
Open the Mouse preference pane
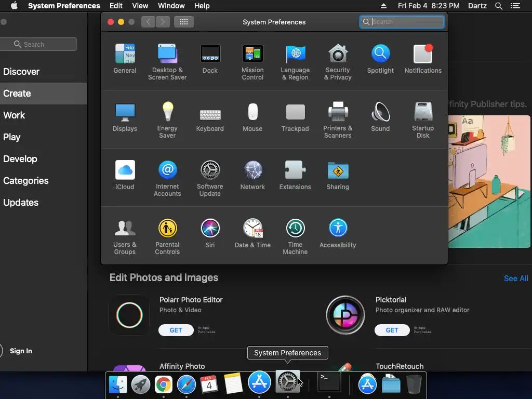252,117
